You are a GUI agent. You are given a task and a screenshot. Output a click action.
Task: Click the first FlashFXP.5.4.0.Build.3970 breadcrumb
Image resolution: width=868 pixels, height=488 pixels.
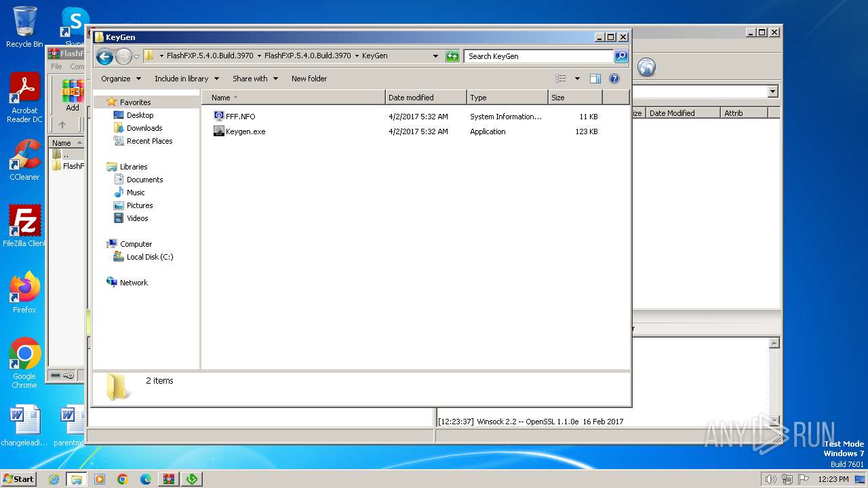coord(210,56)
